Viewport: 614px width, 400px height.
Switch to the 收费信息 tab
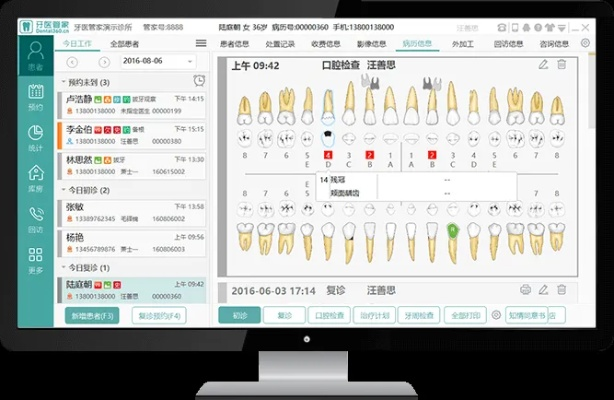[x=328, y=43]
